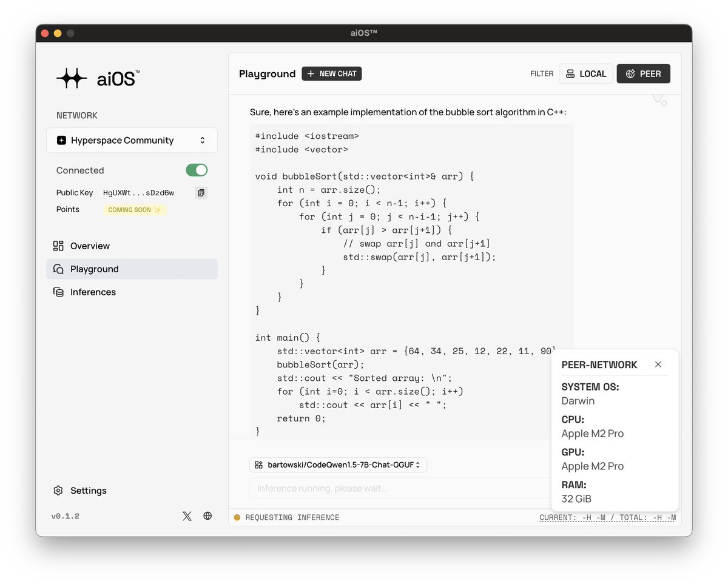Image resolution: width=728 pixels, height=584 pixels.
Task: Click the bubble sort intro sentence
Action: click(408, 112)
